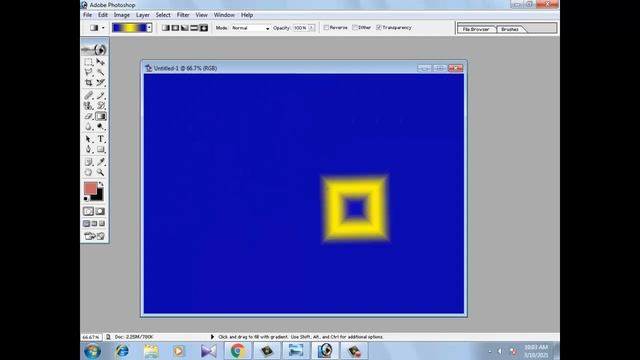Open the Help menu

247,15
